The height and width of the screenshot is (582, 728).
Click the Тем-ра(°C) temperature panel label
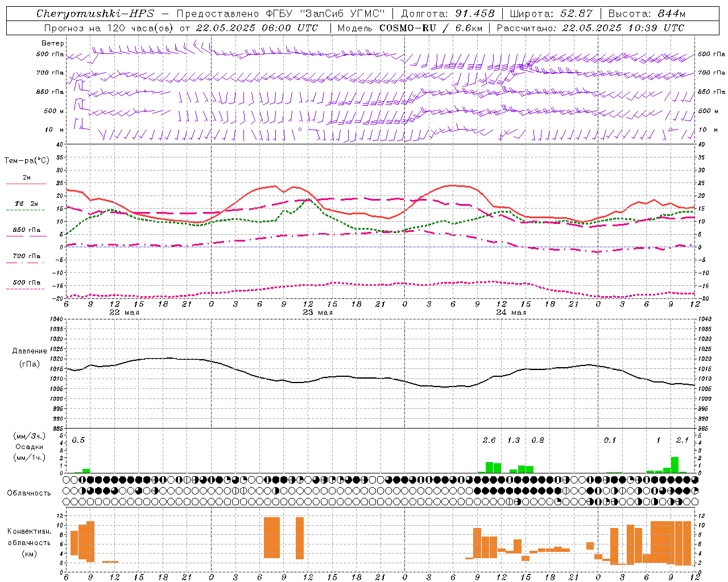27,161
